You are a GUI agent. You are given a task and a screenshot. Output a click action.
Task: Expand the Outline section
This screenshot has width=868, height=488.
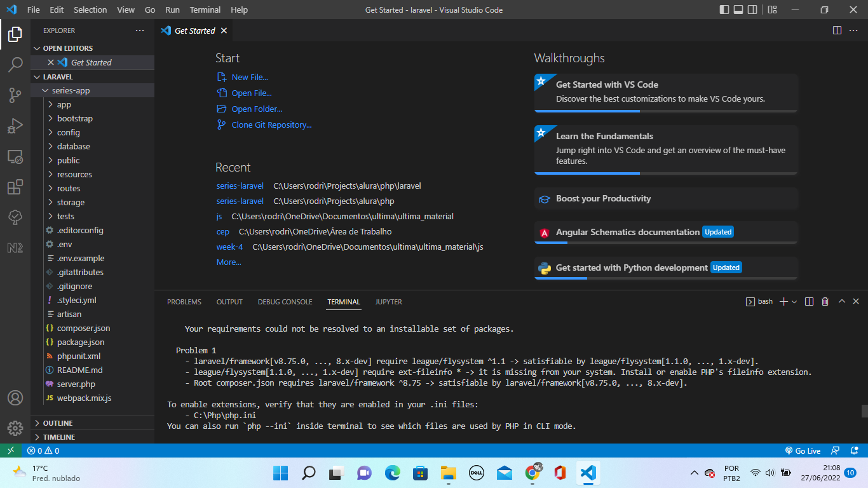tap(92, 423)
